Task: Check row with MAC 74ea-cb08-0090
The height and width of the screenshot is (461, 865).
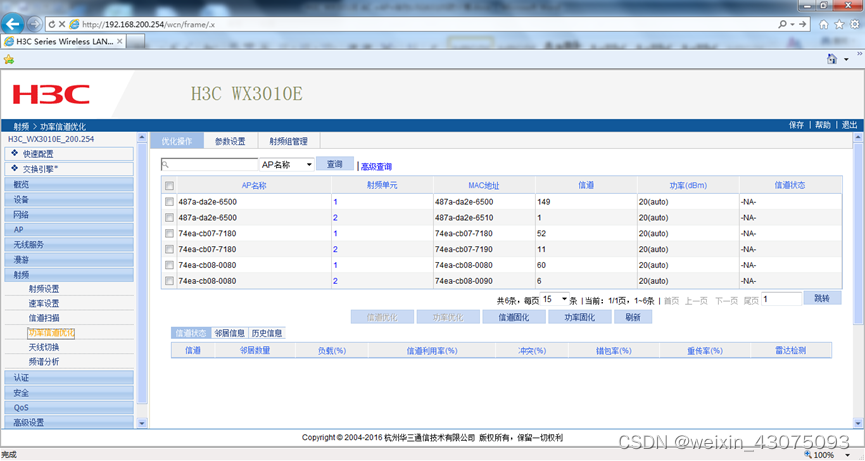Action: click(169, 281)
